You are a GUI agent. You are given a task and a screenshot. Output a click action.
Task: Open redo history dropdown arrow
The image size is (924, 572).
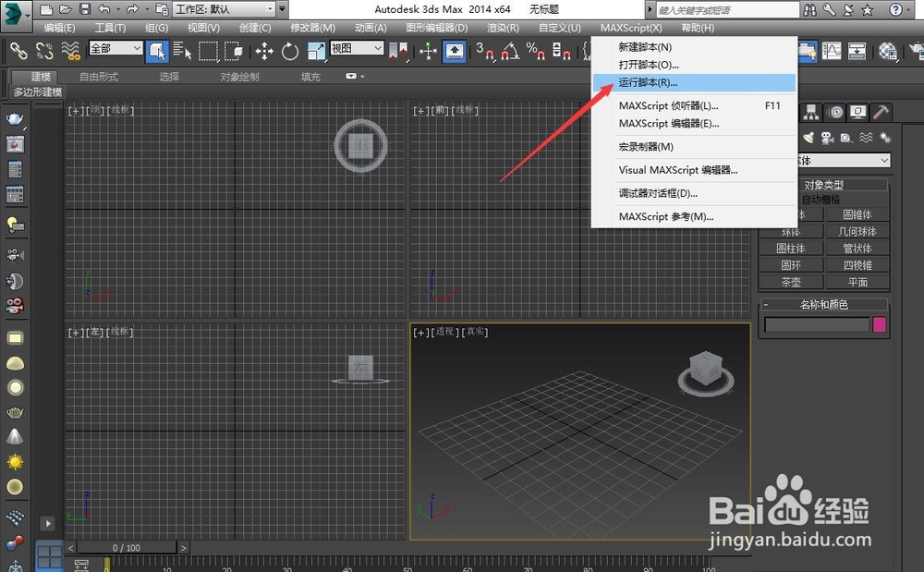[147, 9]
